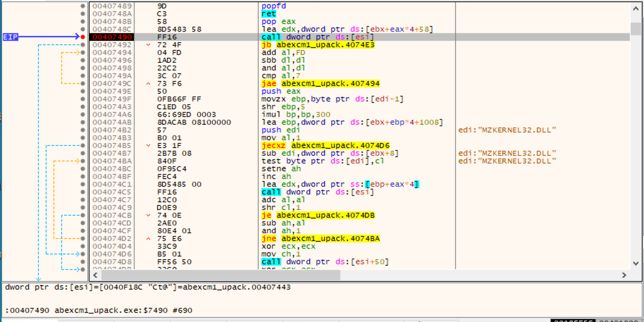This screenshot has width=644, height=322.
Task: Click inc ah instruction
Action: click(276, 177)
